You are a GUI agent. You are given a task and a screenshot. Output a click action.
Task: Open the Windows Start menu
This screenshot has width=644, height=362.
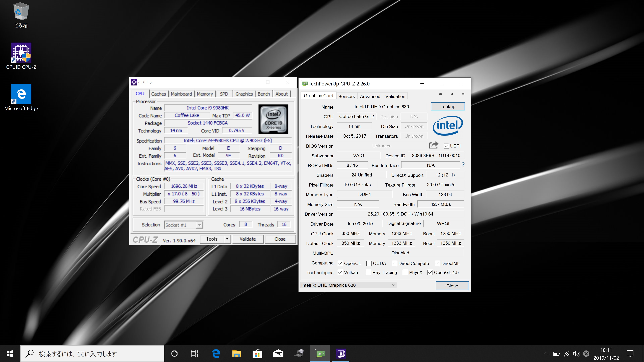10,353
